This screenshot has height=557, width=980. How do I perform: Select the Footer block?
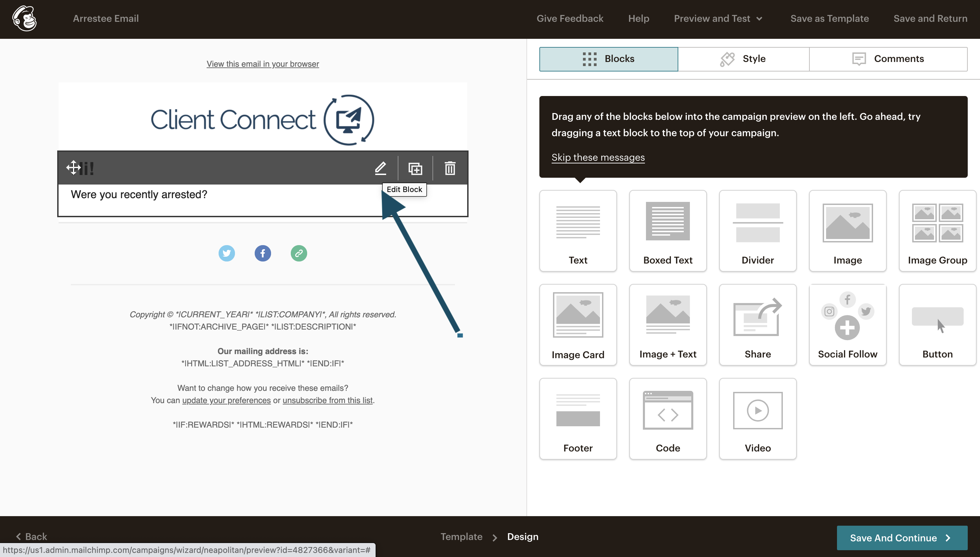[578, 419]
